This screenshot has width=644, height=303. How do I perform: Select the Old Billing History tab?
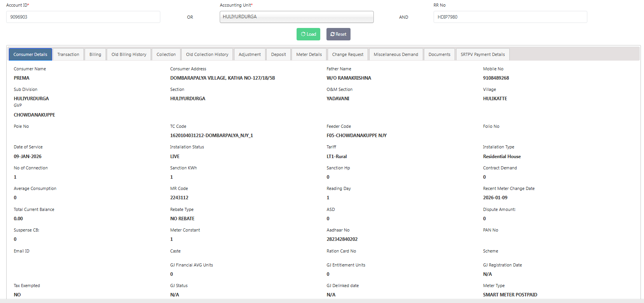coord(129,54)
